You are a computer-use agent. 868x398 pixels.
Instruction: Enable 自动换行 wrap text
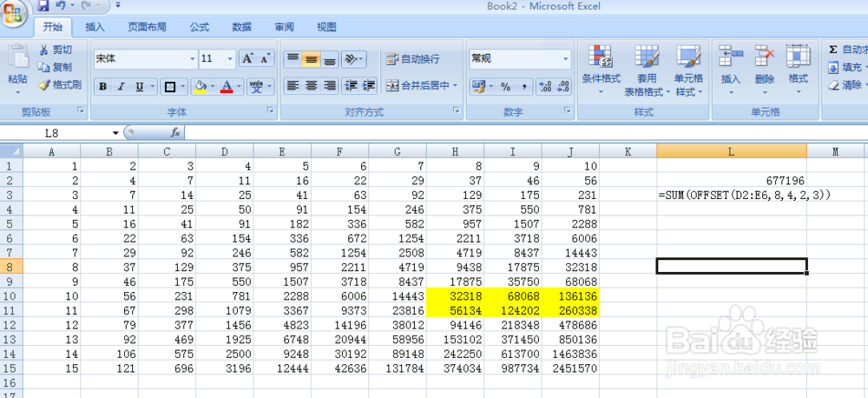point(413,59)
